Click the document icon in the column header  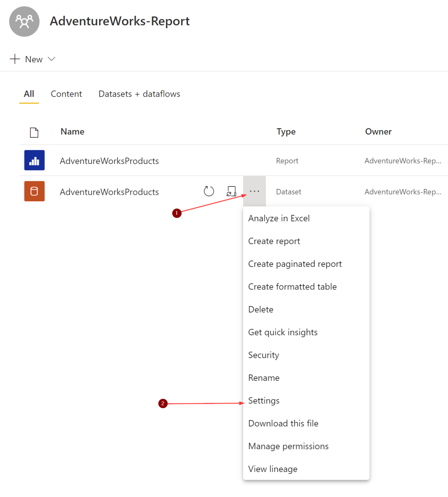34,132
